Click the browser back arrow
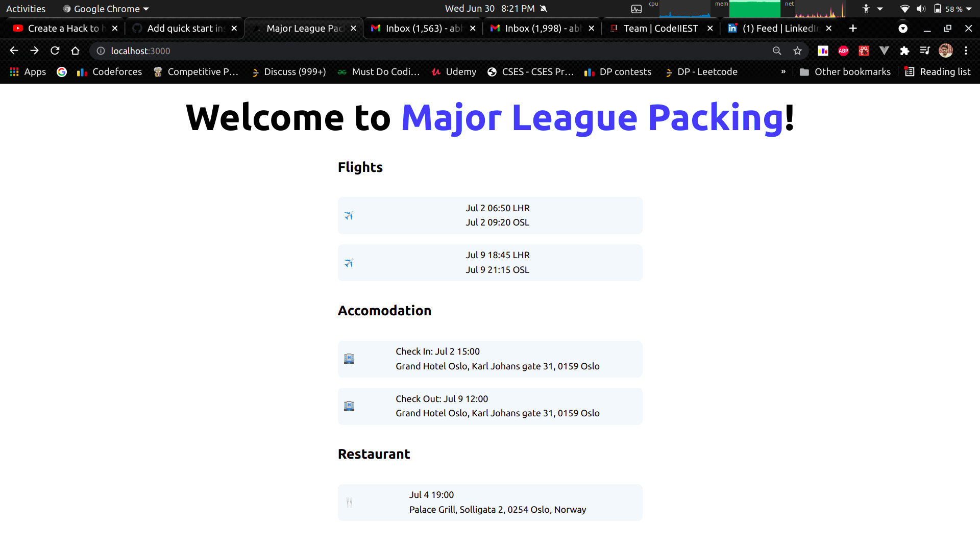The width and height of the screenshot is (980, 551). 14,51
